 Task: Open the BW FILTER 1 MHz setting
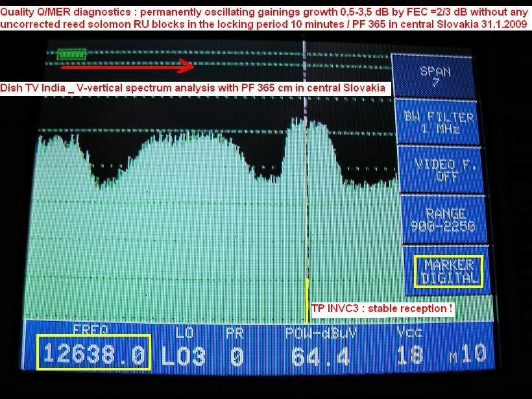tap(439, 122)
